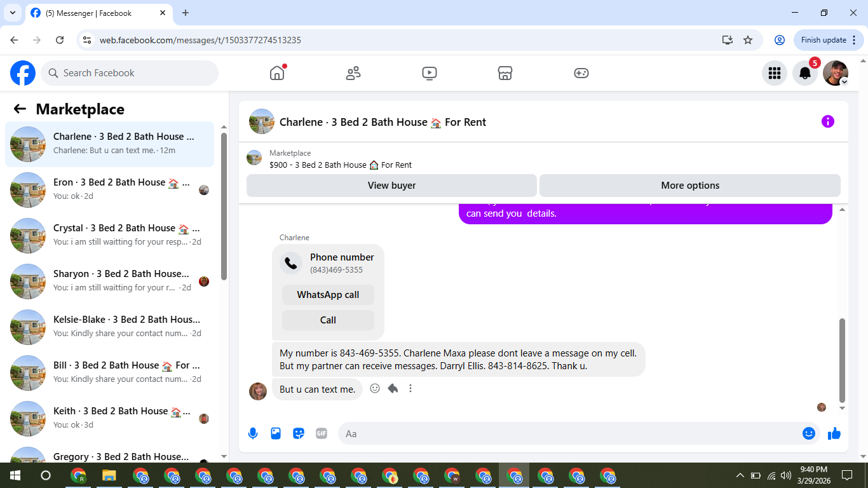868x488 pixels.
Task: Open Crystal's conversation in the list
Action: point(110,236)
